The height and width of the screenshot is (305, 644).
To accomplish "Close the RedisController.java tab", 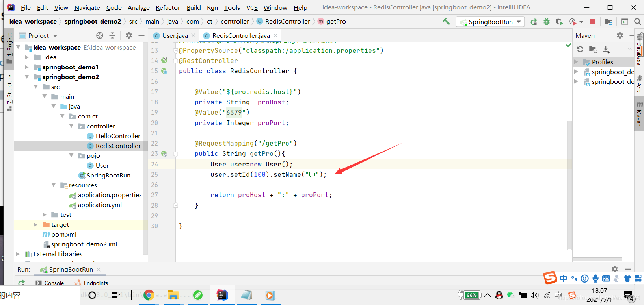I will coord(275,35).
